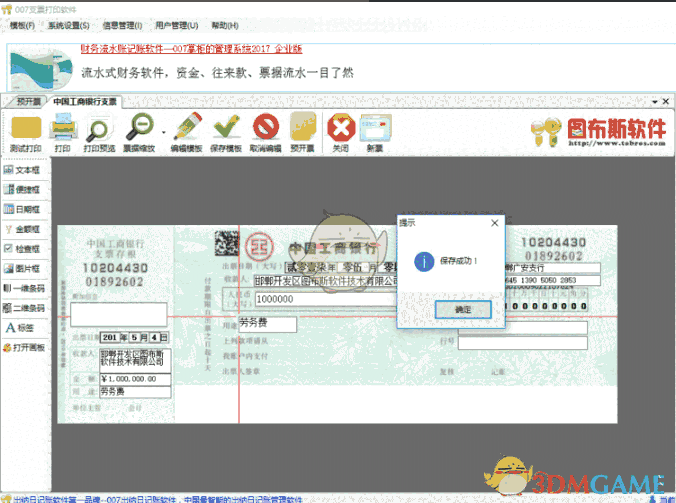Switch to the 预开票 tab
Image resolution: width=676 pixels, height=503 pixels.
click(28, 102)
